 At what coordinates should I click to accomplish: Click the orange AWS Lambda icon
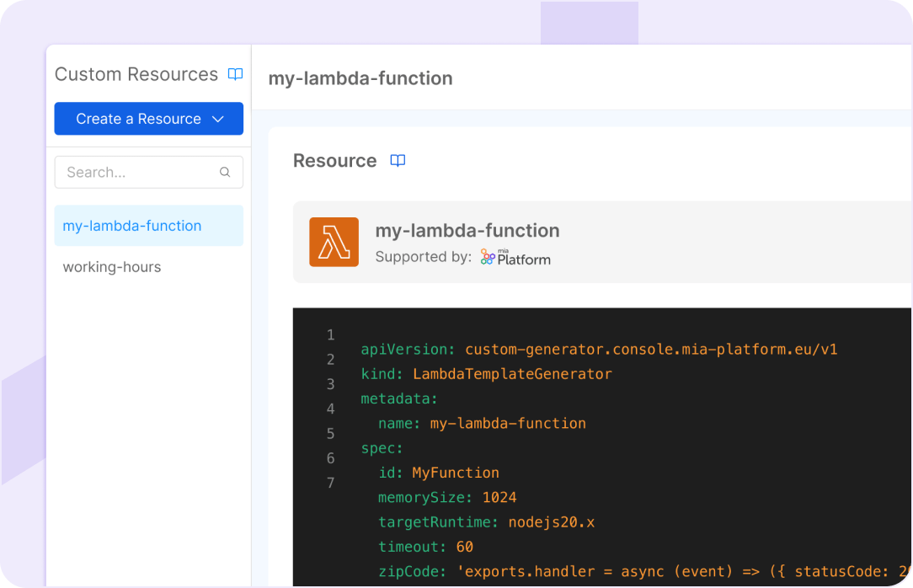334,242
